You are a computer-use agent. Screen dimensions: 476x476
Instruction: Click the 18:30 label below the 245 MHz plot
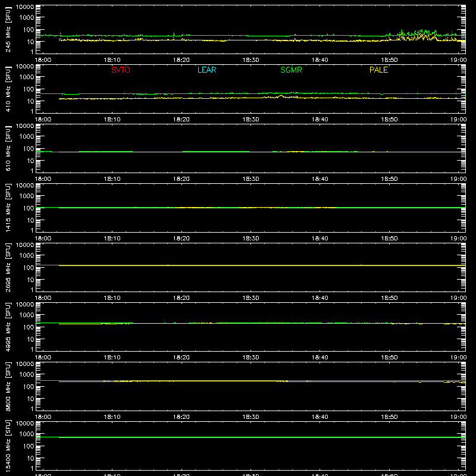pyautogui.click(x=250, y=60)
